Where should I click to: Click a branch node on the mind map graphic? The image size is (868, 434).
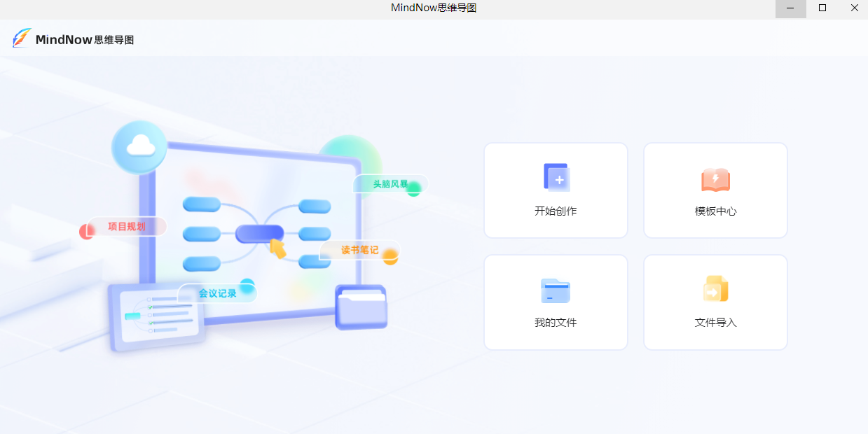pyautogui.click(x=202, y=205)
